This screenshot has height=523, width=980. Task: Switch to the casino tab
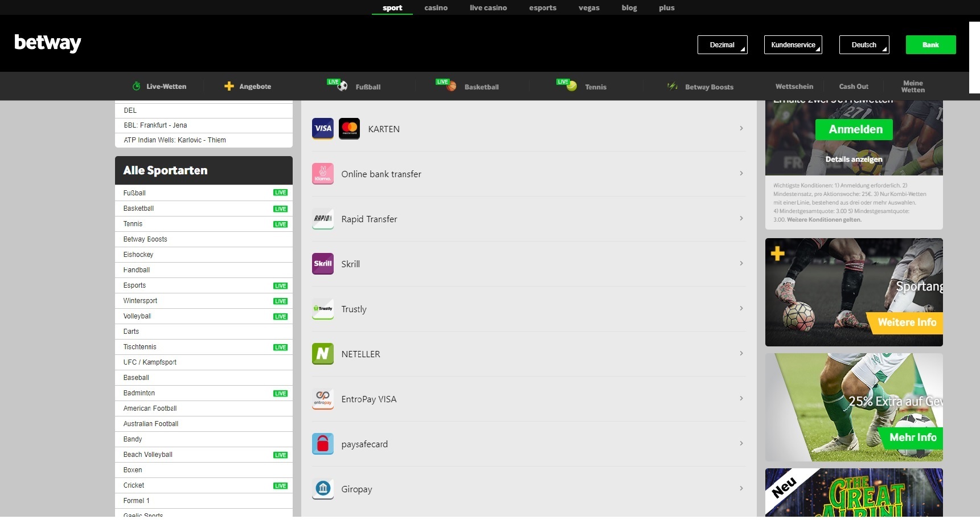tap(436, 8)
